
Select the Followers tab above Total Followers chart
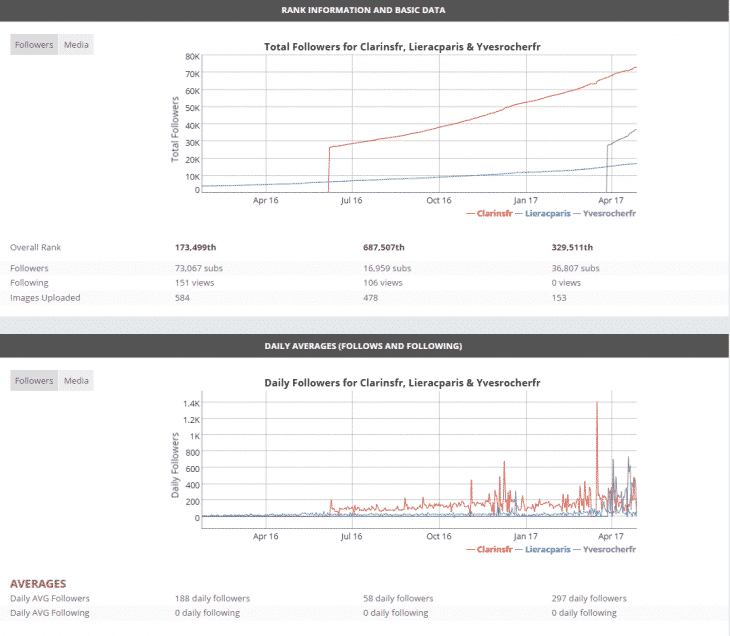tap(34, 45)
